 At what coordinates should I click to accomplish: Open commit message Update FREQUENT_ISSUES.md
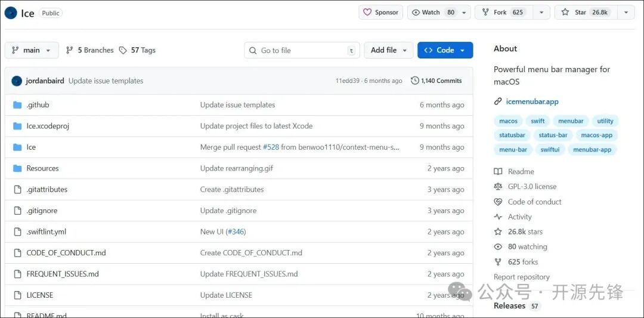[249, 274]
